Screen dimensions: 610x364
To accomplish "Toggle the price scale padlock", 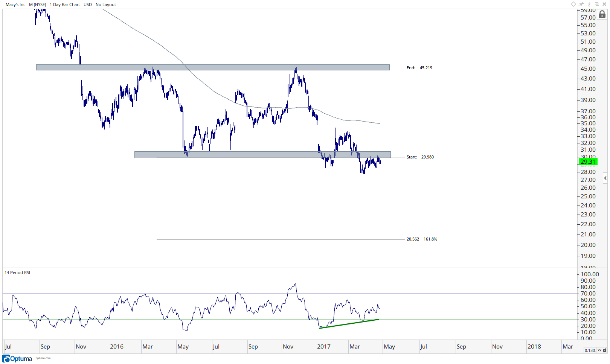I will coord(602,14).
